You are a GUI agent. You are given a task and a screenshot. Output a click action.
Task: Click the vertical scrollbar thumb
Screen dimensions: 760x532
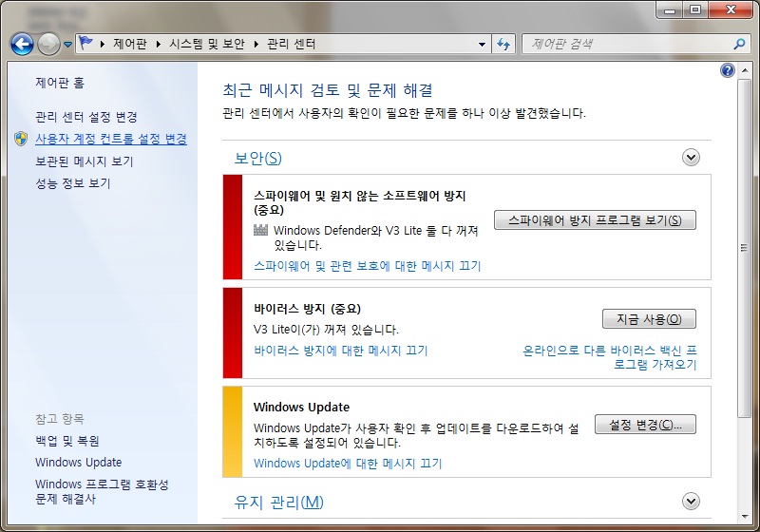click(744, 248)
